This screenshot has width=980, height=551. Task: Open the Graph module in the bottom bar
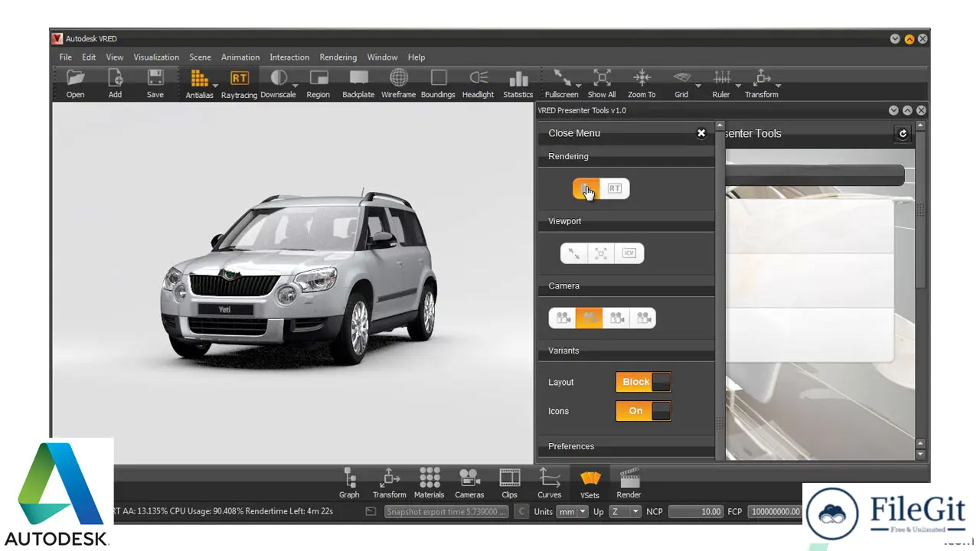[x=349, y=483]
